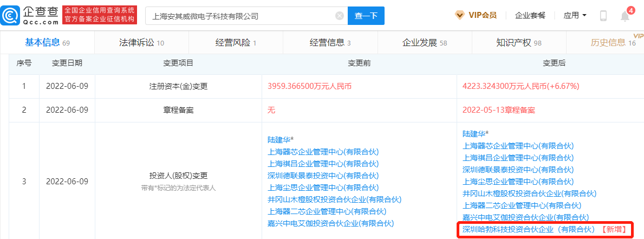Click 深圳德联景泰投资中心 in 变更后 column
Viewport: 644px width, 239px height.
click(x=518, y=170)
